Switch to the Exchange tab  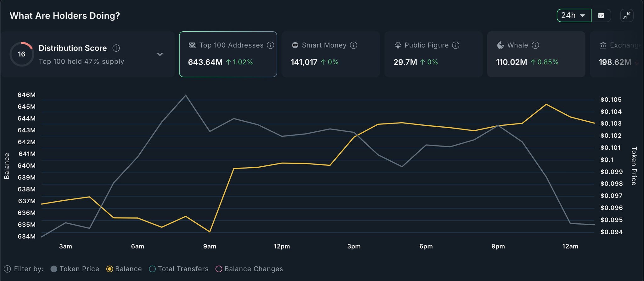tap(617, 54)
